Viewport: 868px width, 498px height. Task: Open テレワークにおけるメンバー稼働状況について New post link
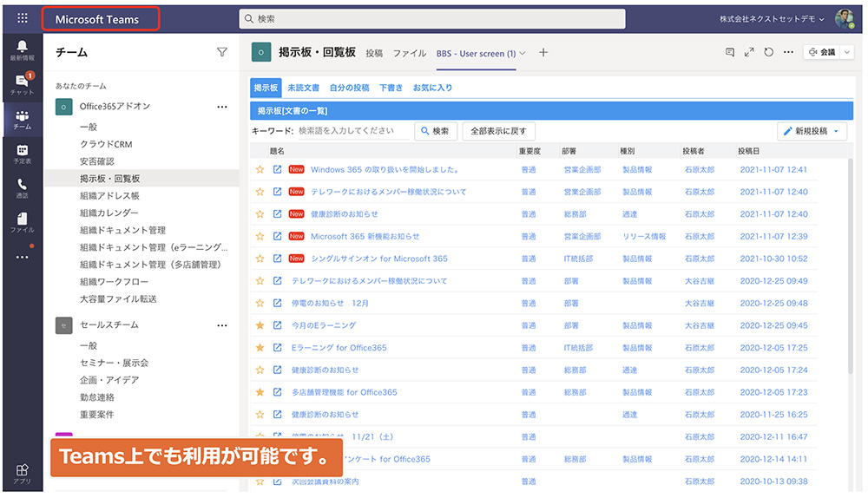point(388,192)
